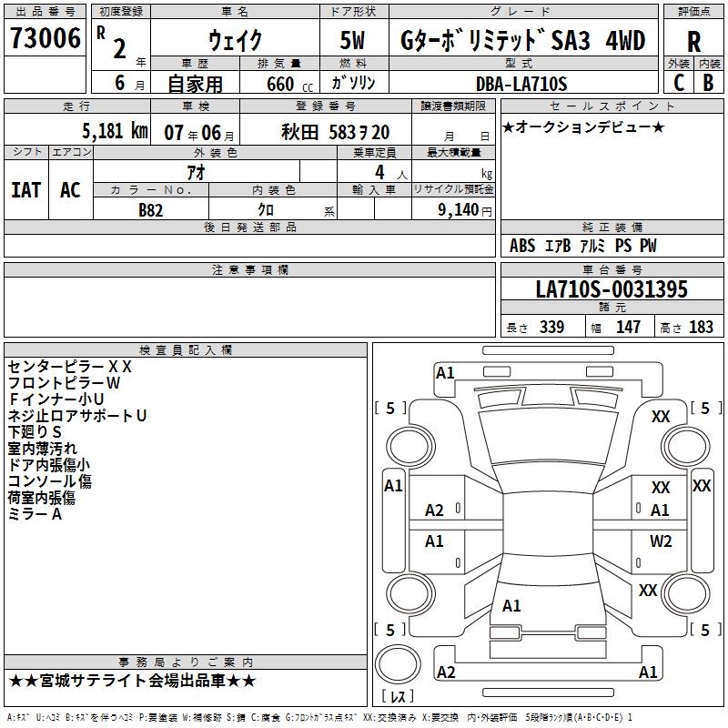This screenshot has width=728, height=728.
Task: Select interior color クロ
Action: tap(266, 210)
